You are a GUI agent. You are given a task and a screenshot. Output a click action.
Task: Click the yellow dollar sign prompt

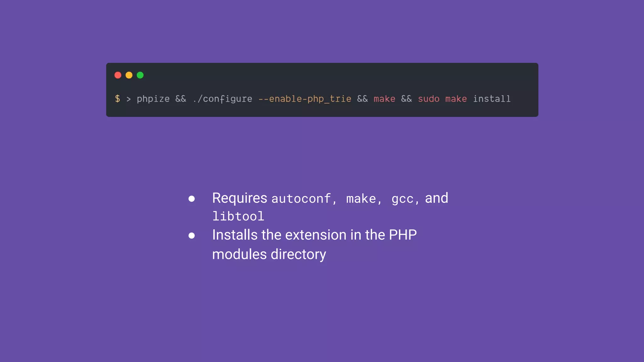118,99
